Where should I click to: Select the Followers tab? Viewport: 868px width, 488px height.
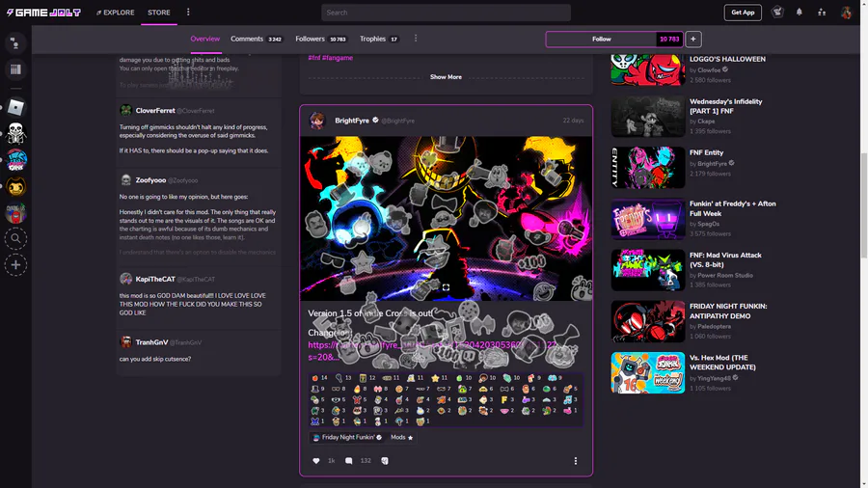[321, 39]
